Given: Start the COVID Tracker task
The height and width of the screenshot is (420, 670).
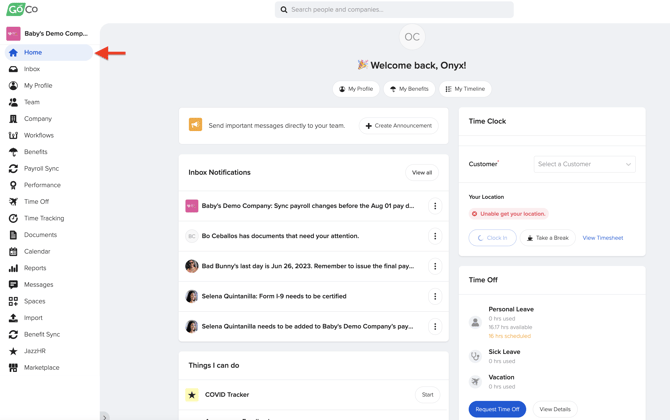Looking at the screenshot, I should point(427,395).
